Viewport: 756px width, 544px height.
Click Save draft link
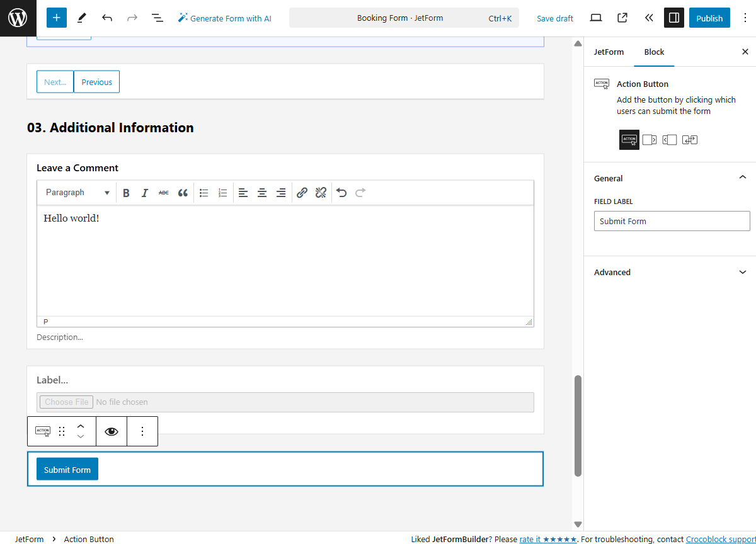click(x=554, y=18)
